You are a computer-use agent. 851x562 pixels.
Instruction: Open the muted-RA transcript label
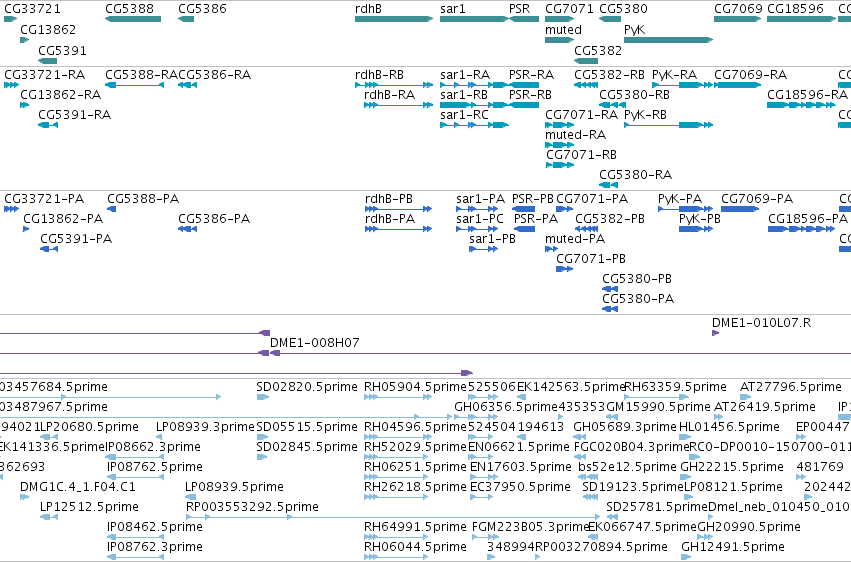coord(575,135)
